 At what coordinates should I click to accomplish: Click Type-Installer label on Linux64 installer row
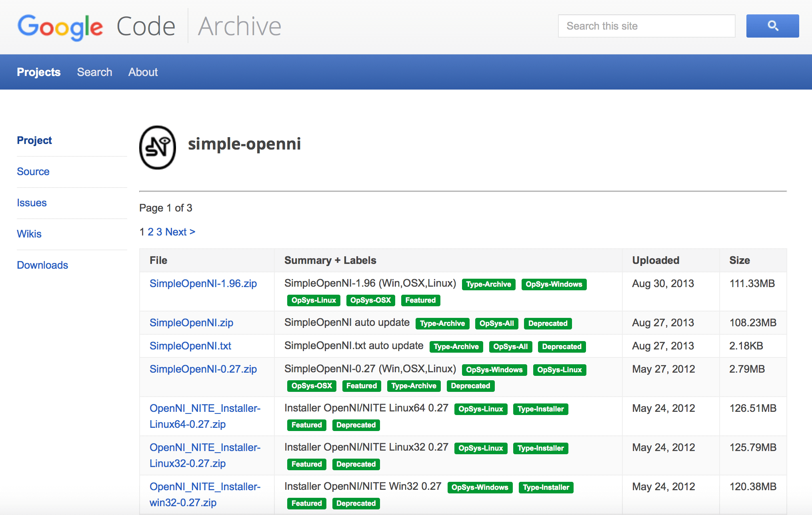click(x=540, y=409)
